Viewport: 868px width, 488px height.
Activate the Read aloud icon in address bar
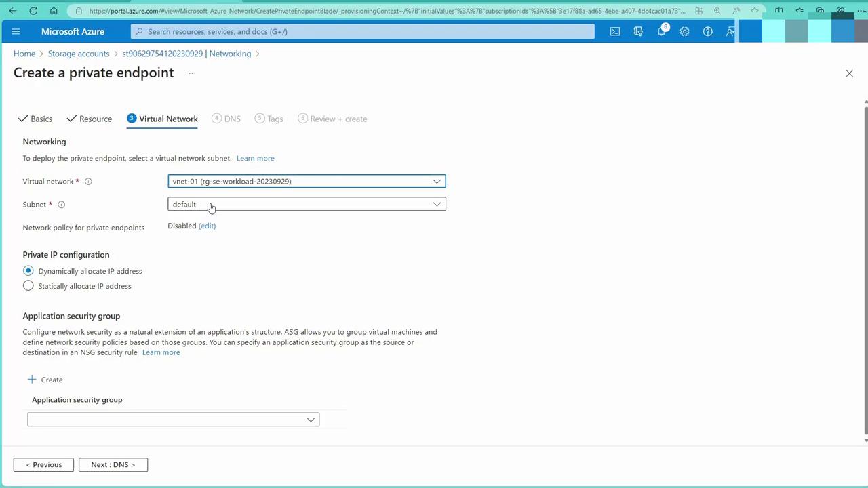tap(736, 11)
